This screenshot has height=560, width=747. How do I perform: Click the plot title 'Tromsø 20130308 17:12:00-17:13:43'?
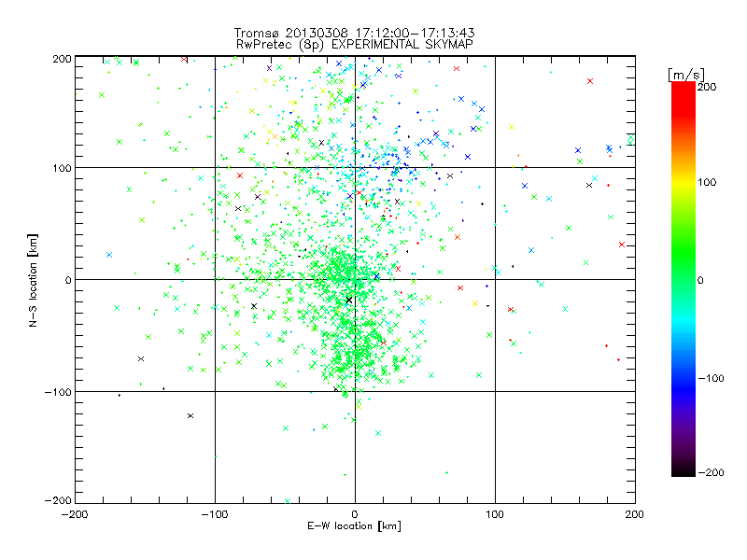click(x=355, y=33)
